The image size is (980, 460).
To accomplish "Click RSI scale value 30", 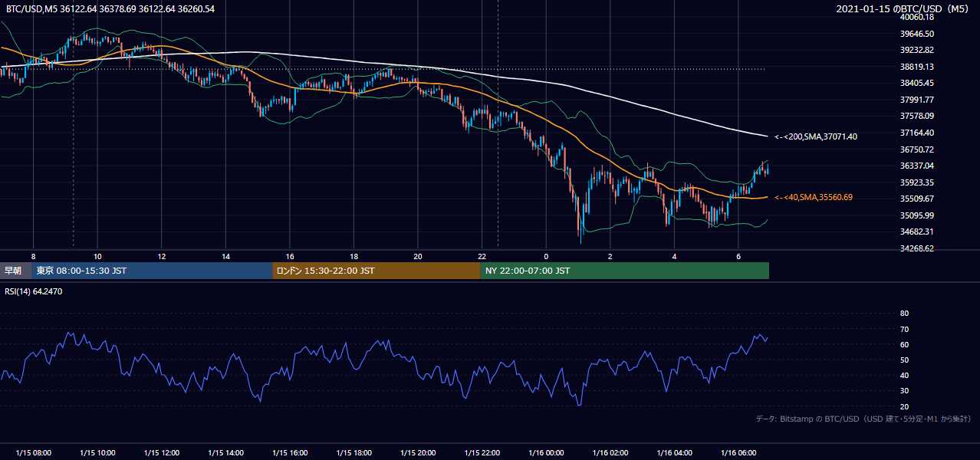I will click(x=904, y=390).
